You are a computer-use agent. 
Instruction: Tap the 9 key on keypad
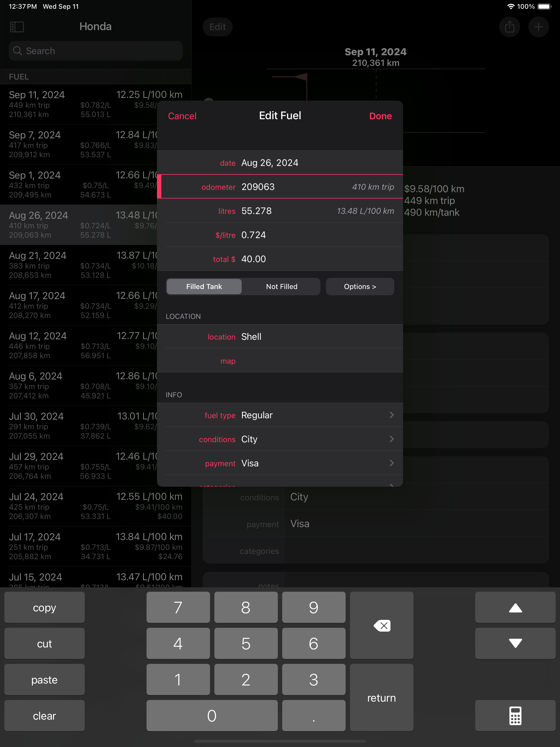click(x=313, y=607)
